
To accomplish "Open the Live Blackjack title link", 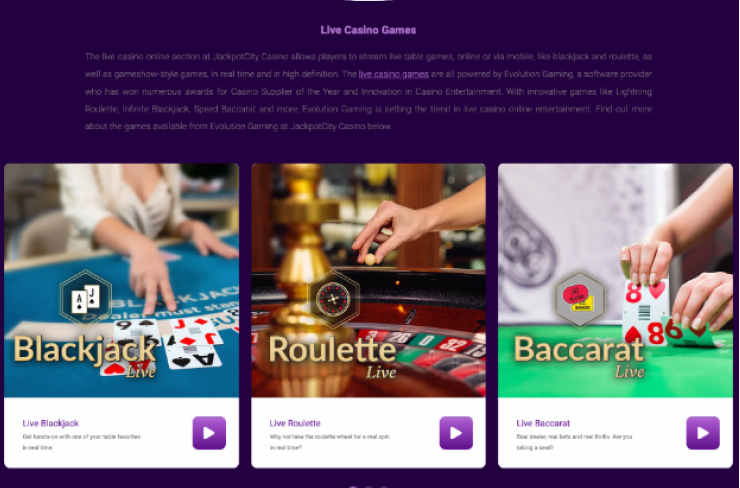I will 50,423.
